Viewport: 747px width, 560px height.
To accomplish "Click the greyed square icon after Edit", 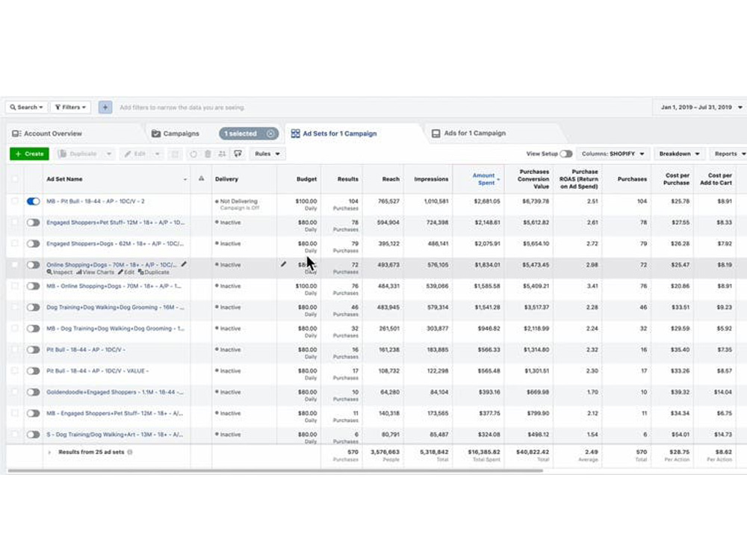I will tap(175, 154).
